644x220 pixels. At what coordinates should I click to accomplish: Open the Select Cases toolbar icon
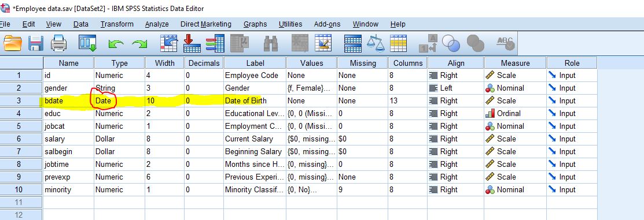[x=399, y=43]
